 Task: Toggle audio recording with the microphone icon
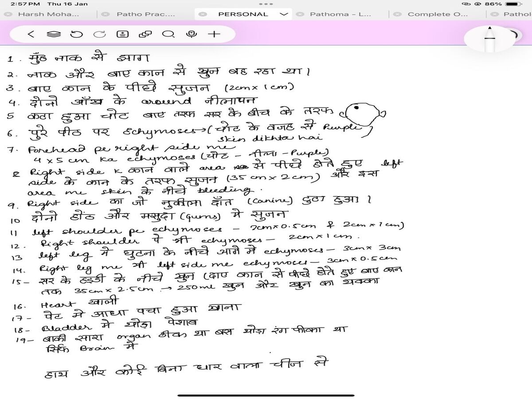(x=192, y=34)
